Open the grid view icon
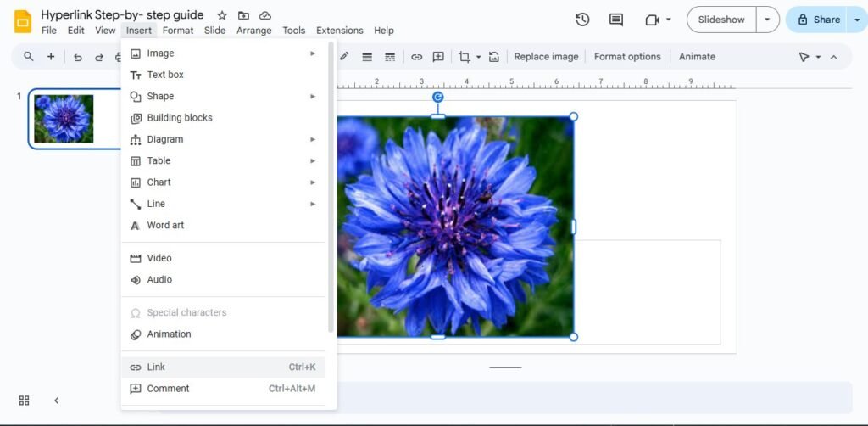The height and width of the screenshot is (426, 868). click(24, 400)
